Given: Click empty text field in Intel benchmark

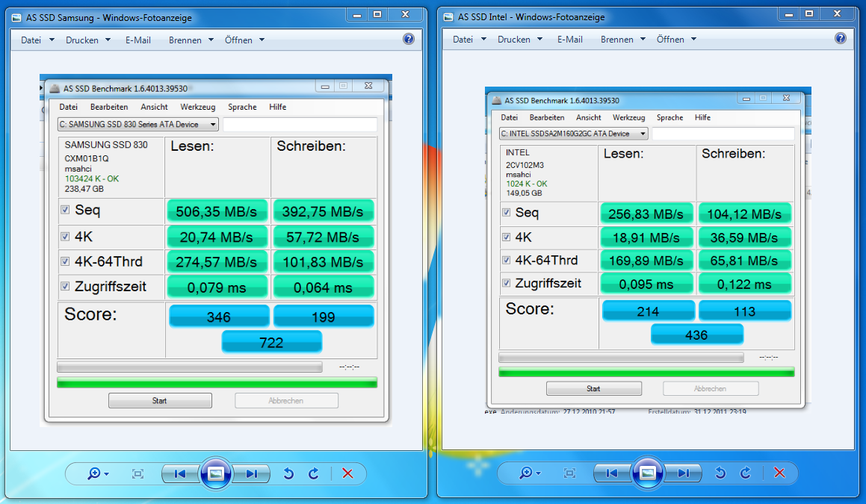Looking at the screenshot, I should tap(723, 134).
